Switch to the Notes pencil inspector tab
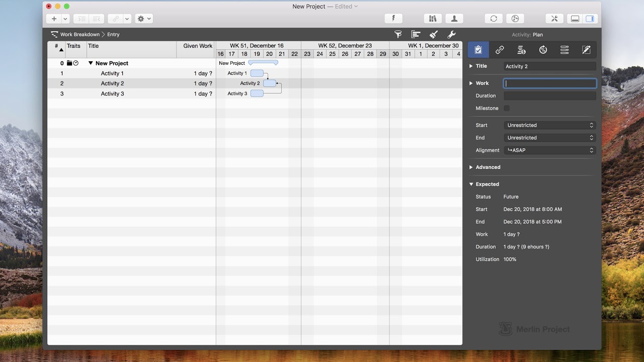Viewport: 644px width, 362px height. click(586, 50)
